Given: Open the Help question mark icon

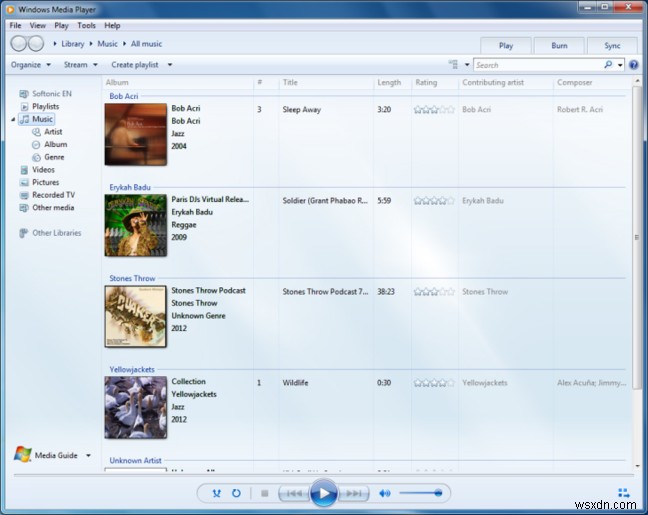Looking at the screenshot, I should (x=634, y=65).
